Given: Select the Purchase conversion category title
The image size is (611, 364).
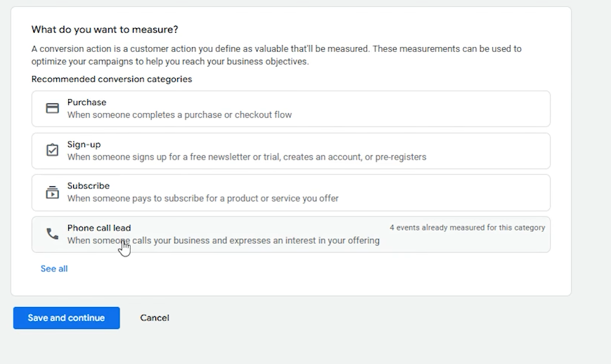Looking at the screenshot, I should [x=86, y=102].
